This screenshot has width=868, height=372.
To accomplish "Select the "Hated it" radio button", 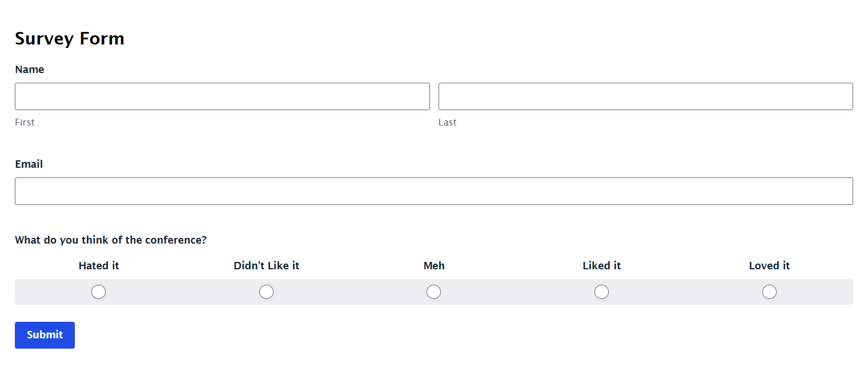I will pyautogui.click(x=99, y=292).
